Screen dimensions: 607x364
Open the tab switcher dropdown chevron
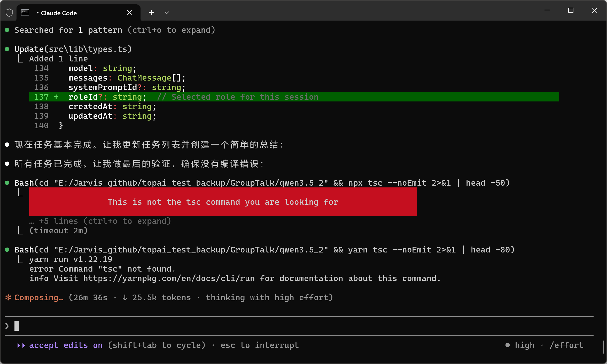167,12
